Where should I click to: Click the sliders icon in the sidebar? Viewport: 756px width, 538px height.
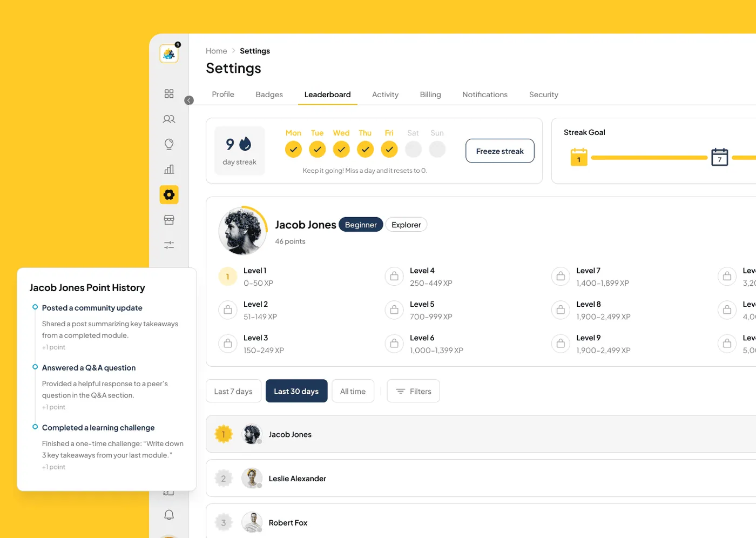[x=169, y=245]
